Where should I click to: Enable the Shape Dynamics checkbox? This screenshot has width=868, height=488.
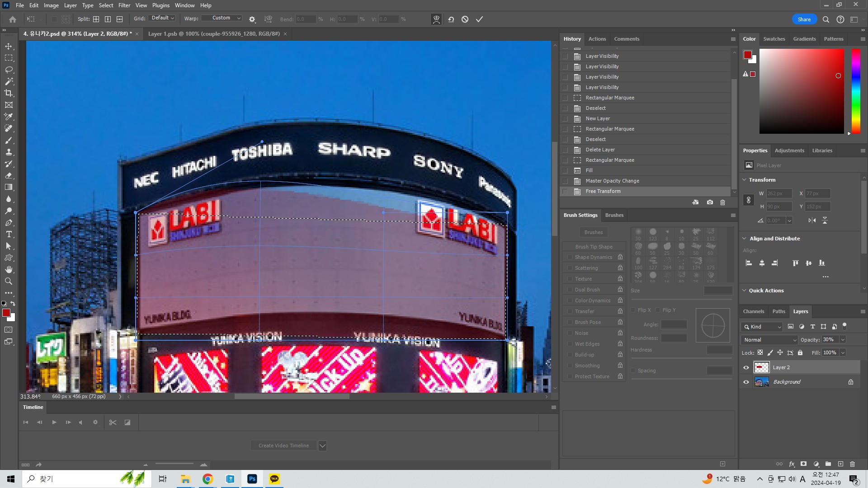(x=570, y=257)
